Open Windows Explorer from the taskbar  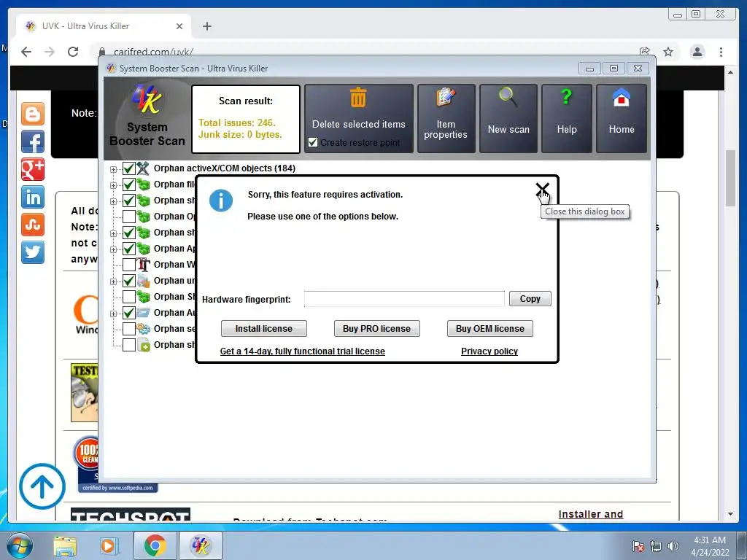coord(65,545)
